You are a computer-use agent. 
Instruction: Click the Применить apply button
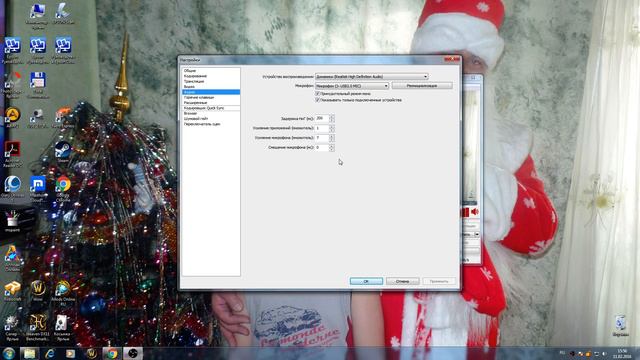point(439,281)
